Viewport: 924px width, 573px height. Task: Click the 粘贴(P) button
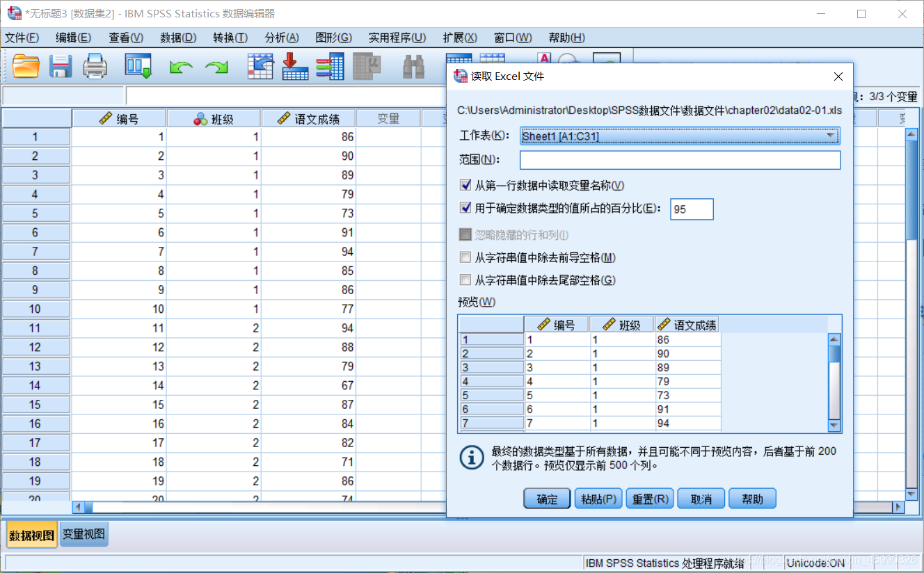[x=598, y=499]
